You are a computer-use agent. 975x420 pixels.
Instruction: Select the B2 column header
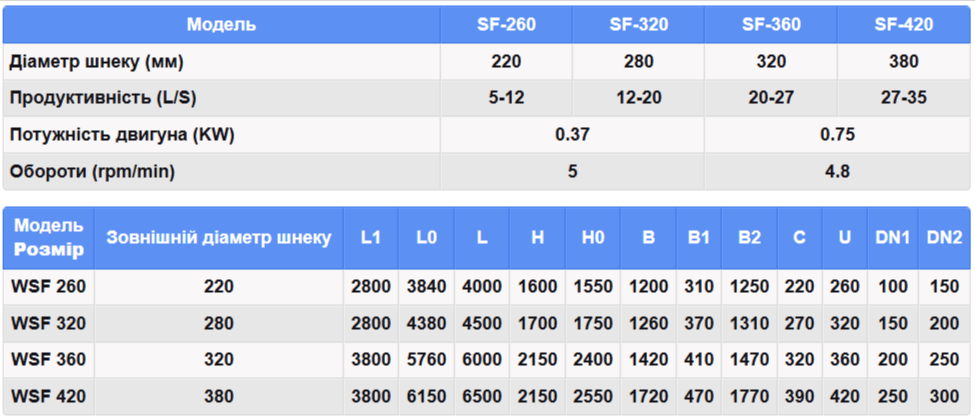[x=749, y=237]
